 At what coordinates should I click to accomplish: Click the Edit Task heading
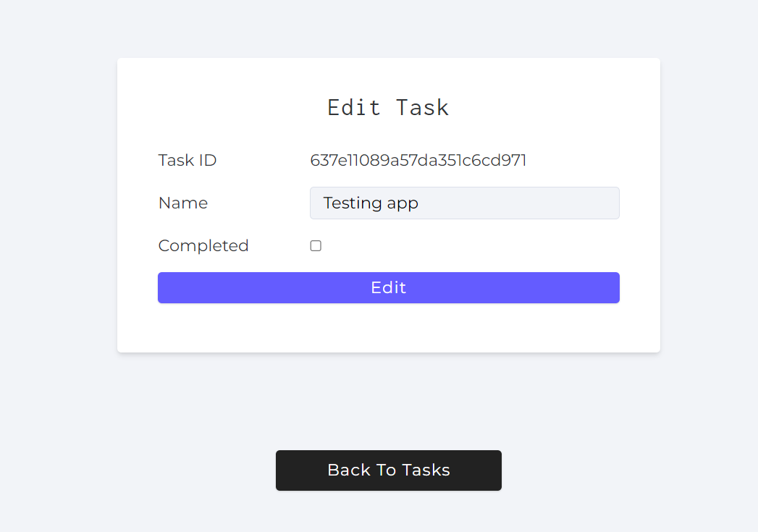[x=388, y=107]
